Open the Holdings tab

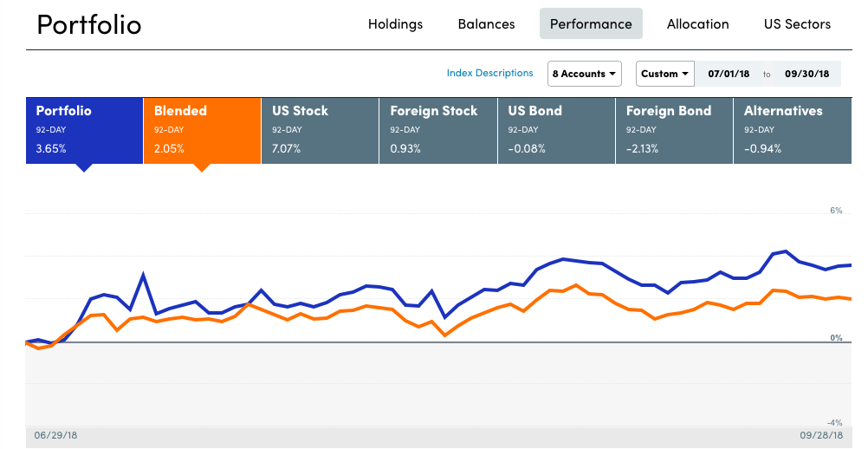tap(395, 24)
